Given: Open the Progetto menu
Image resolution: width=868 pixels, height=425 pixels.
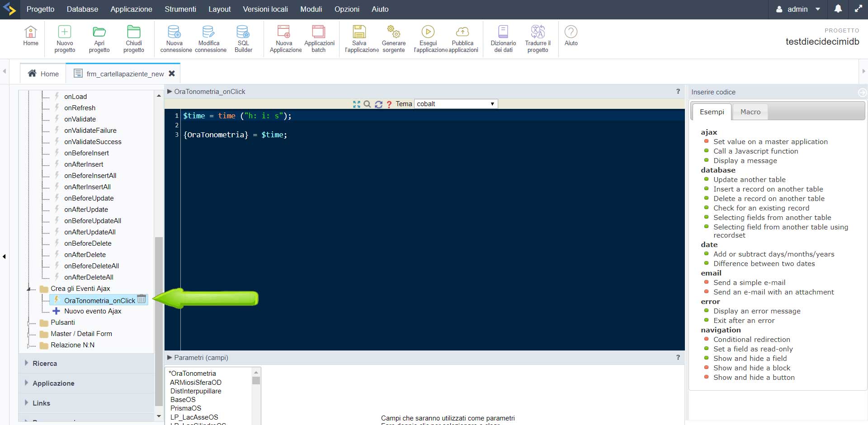Looking at the screenshot, I should [40, 9].
